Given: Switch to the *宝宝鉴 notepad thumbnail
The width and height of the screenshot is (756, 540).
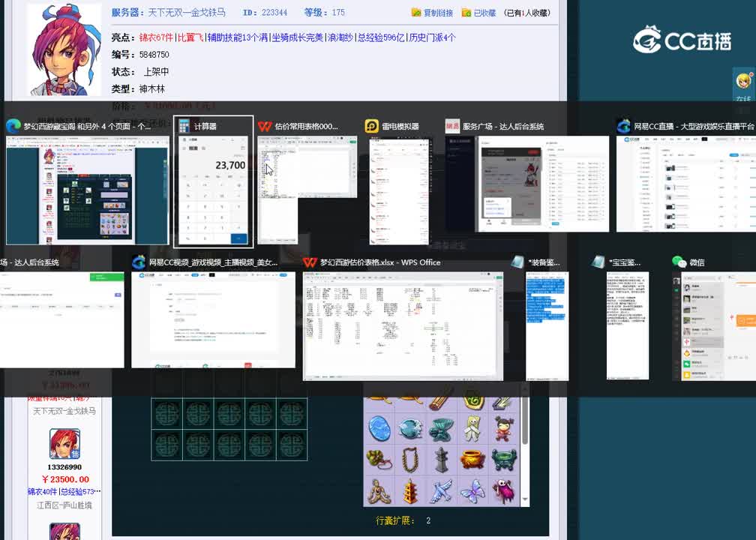Looking at the screenshot, I should pyautogui.click(x=628, y=326).
